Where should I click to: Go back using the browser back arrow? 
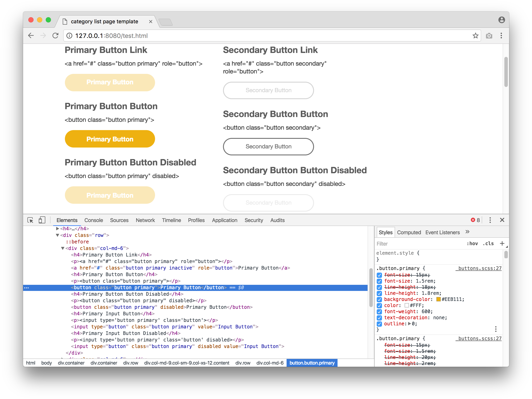click(x=31, y=36)
